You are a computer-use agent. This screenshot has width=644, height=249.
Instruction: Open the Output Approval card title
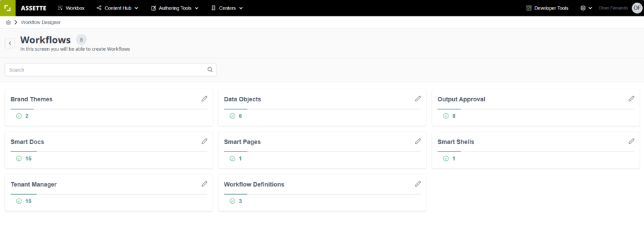point(461,99)
